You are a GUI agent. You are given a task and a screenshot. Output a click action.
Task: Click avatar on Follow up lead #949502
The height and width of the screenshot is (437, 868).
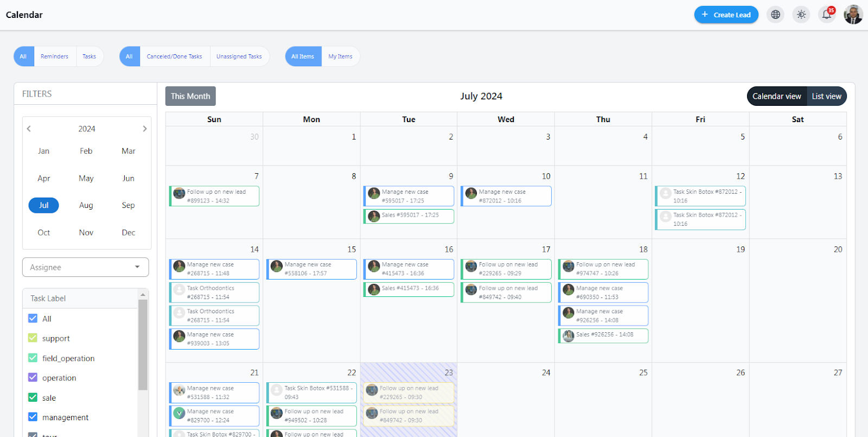coord(277,413)
